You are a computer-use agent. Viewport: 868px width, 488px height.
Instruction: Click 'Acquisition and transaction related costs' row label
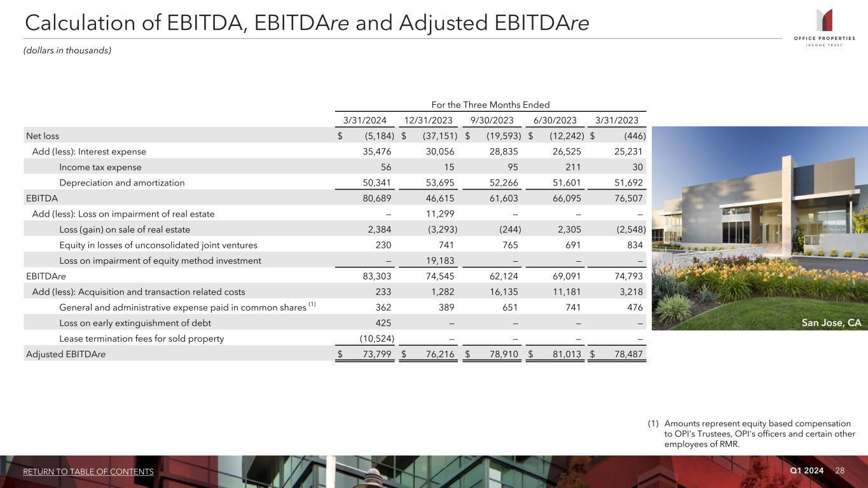(x=162, y=292)
